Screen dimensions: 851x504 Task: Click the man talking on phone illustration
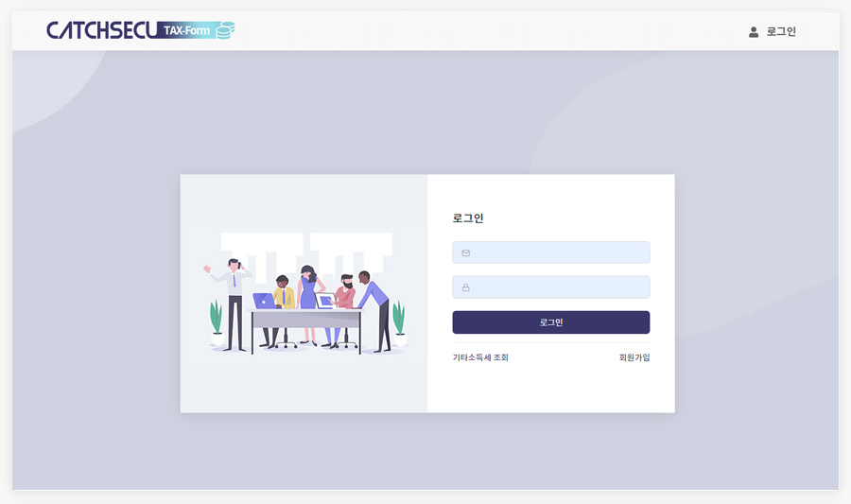click(232, 304)
